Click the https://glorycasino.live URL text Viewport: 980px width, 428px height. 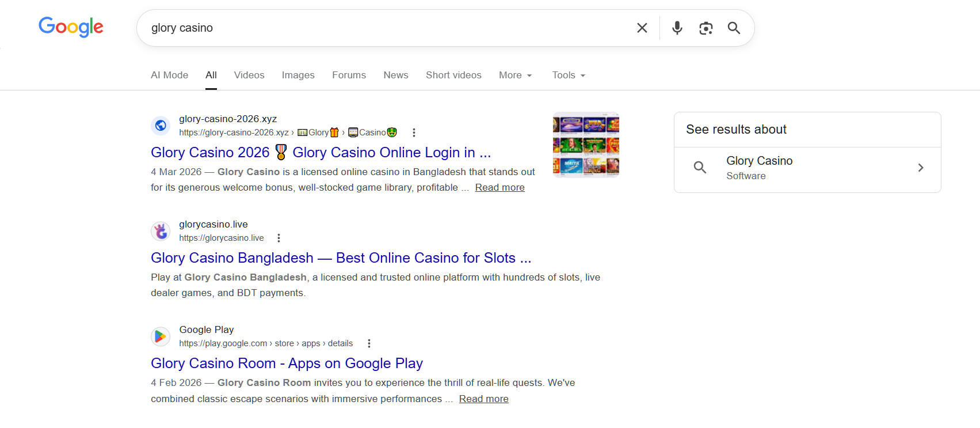(222, 238)
